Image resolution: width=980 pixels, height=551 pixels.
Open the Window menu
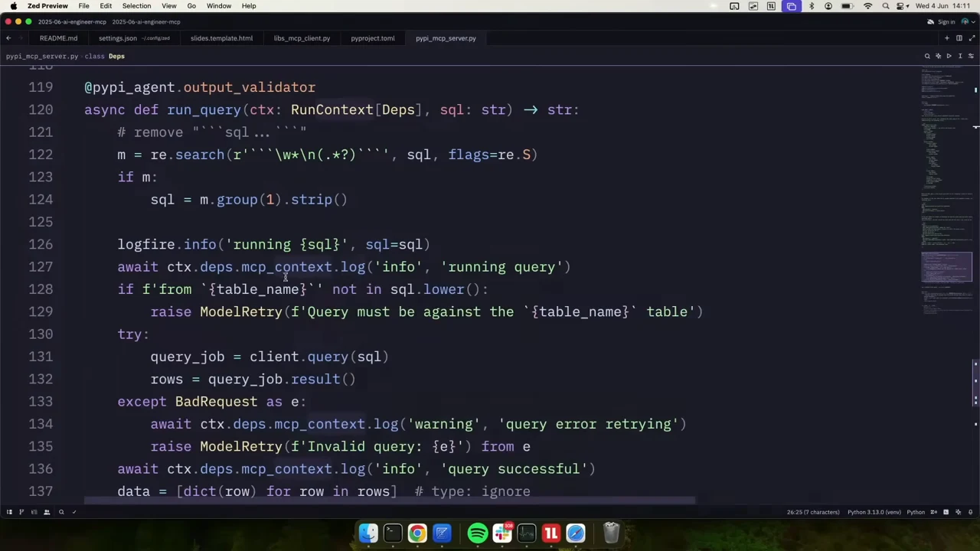pos(219,6)
